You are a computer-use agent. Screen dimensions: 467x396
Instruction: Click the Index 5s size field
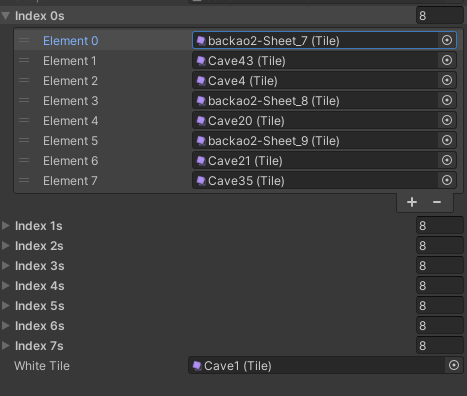click(x=440, y=306)
